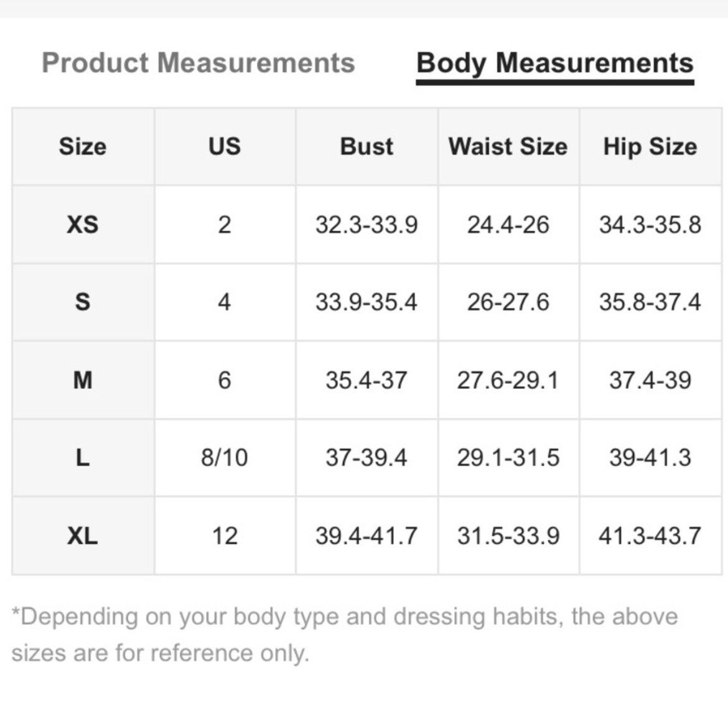728x705 pixels.
Task: Select the XL size row label
Action: click(83, 536)
